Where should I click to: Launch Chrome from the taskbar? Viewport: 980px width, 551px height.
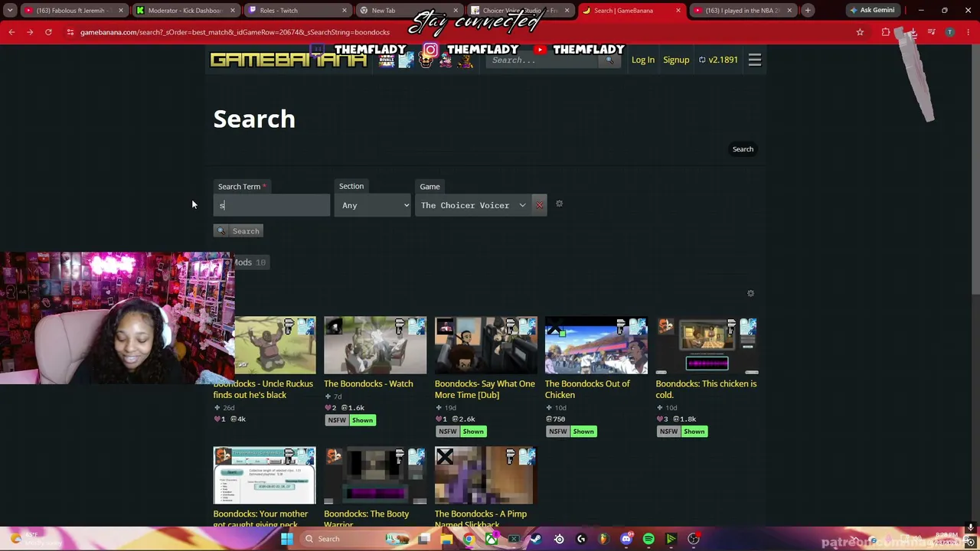[469, 539]
